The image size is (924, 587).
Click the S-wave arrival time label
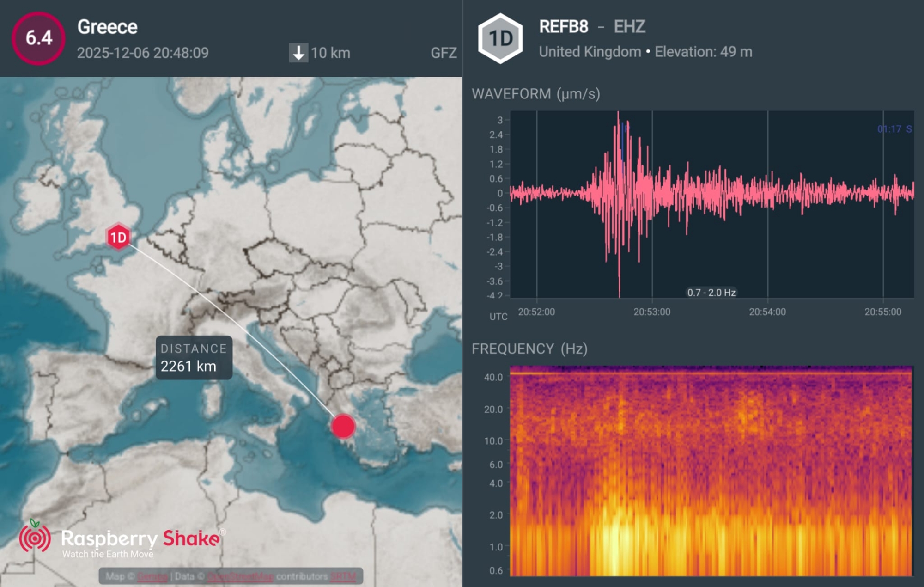pos(894,129)
